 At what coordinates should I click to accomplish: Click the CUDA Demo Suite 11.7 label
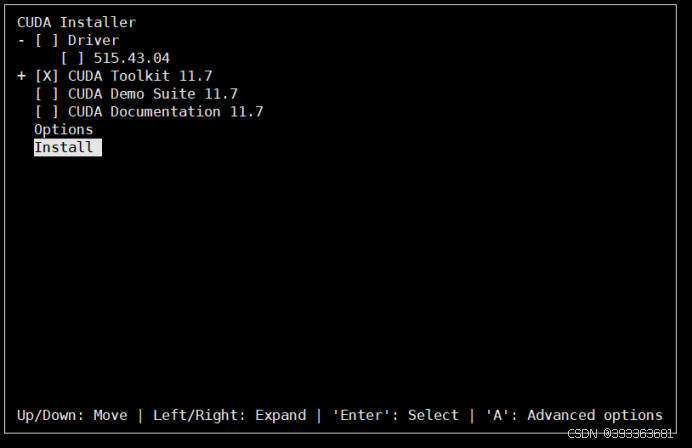[x=153, y=94]
